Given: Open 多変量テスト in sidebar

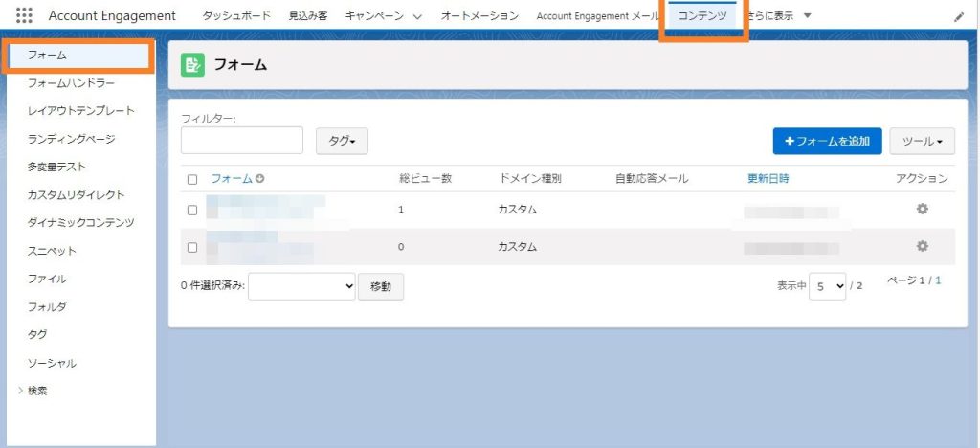Looking at the screenshot, I should click(x=56, y=167).
